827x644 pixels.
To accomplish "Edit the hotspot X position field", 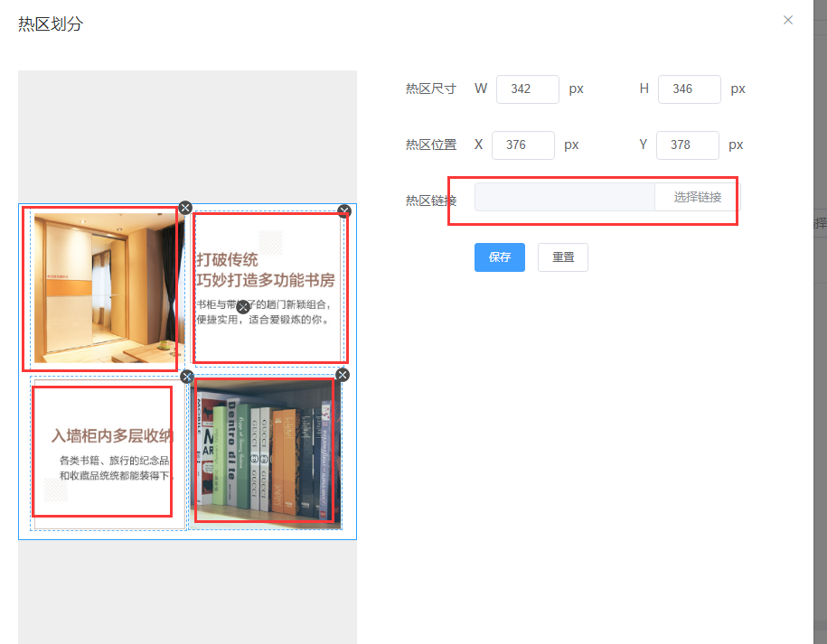I will tap(523, 145).
